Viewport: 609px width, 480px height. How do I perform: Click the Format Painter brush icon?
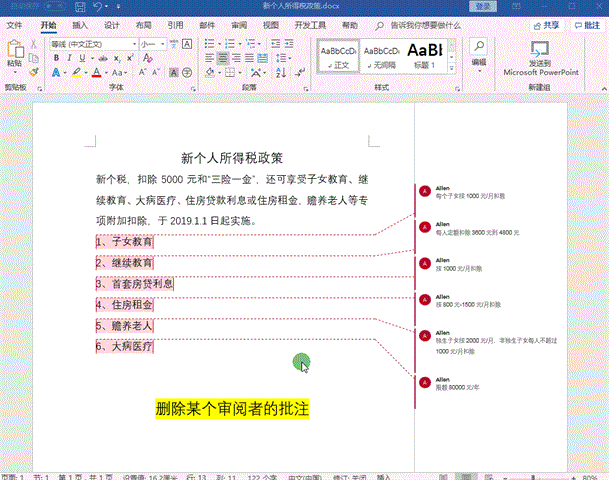[x=34, y=72]
